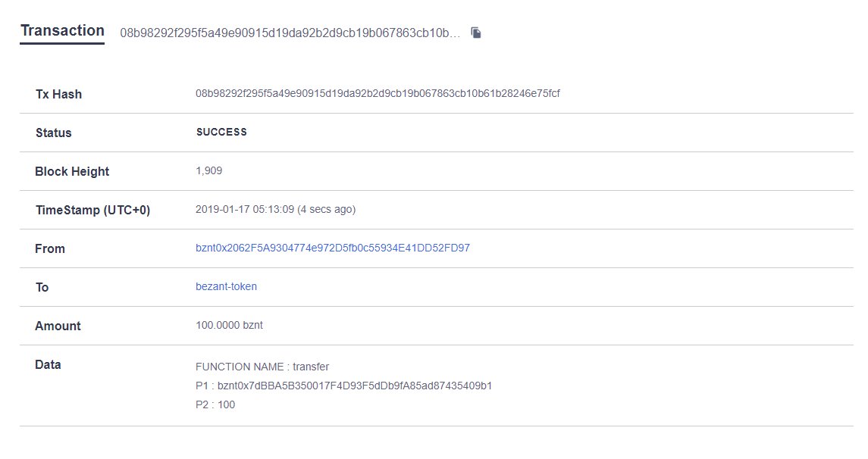
Task: Open the From address bznt0x2062F5A9 link
Action: [x=333, y=248]
